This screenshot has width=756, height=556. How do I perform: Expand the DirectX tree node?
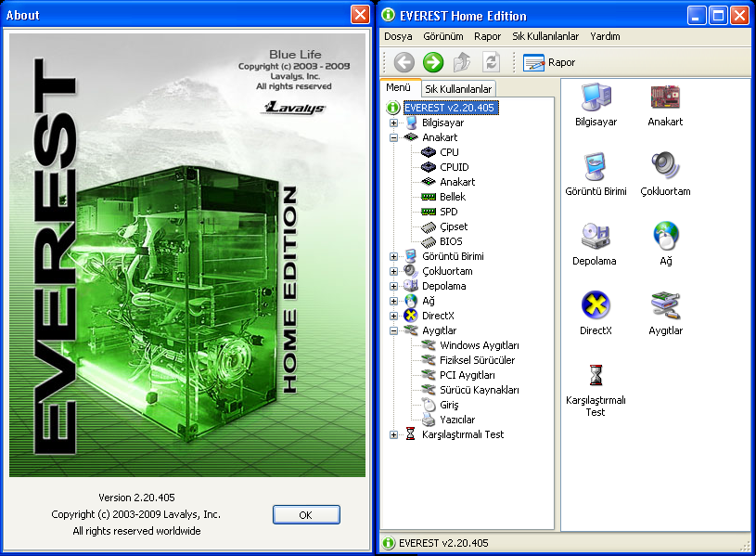(393, 317)
